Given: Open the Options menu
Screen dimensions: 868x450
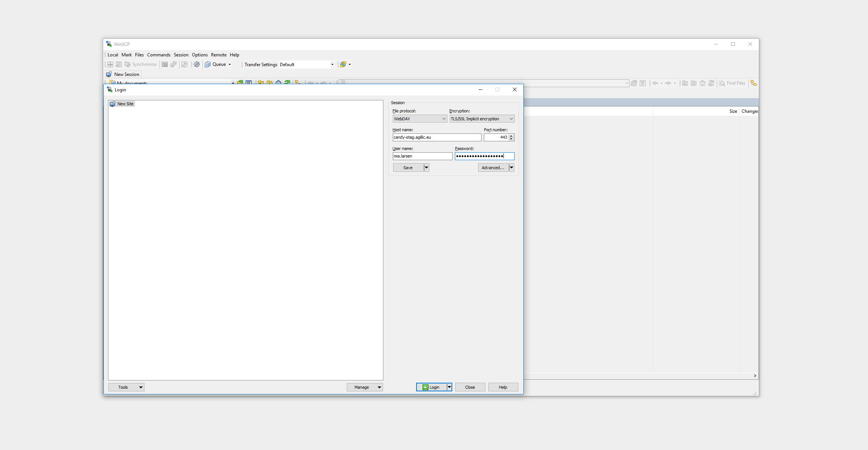Looking at the screenshot, I should (x=200, y=55).
